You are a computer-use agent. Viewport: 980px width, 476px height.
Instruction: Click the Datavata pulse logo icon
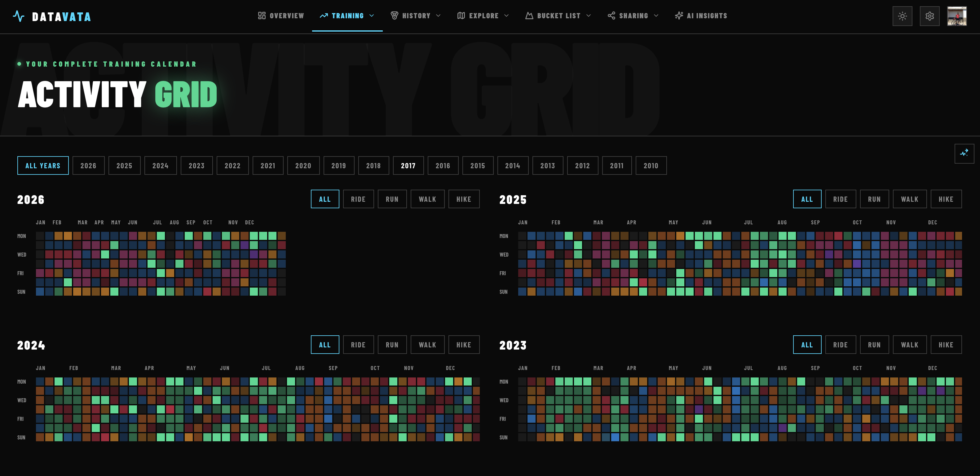pyautogui.click(x=19, y=16)
